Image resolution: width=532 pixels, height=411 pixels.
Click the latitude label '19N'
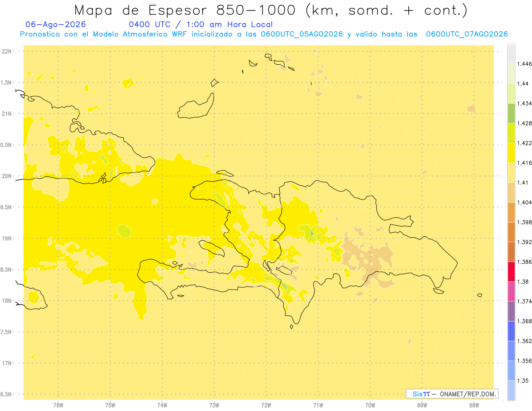coord(7,239)
